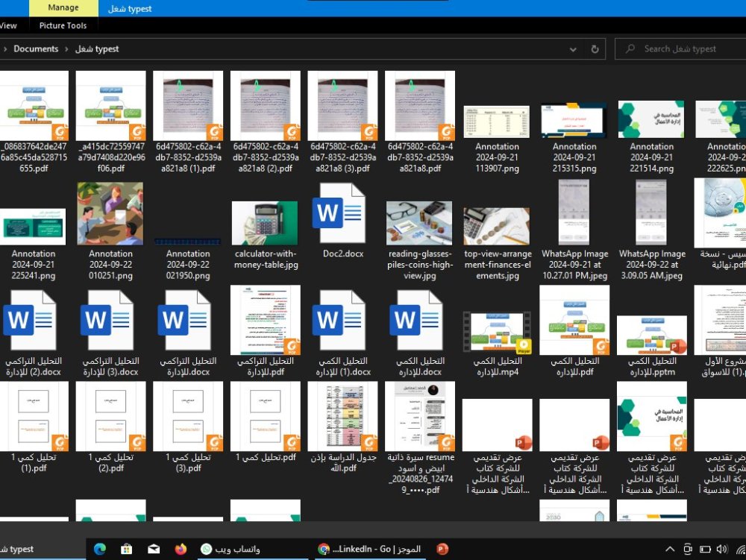The width and height of the screenshot is (746, 560).
Task: Select التحليل الكمي للإداره.docx without number
Action: 420,334
